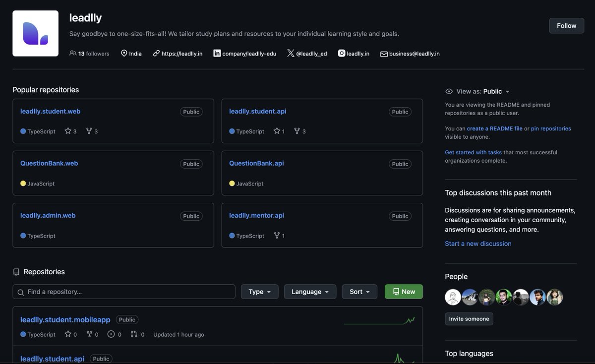
Task: Open the Sort dropdown
Action: pos(359,292)
